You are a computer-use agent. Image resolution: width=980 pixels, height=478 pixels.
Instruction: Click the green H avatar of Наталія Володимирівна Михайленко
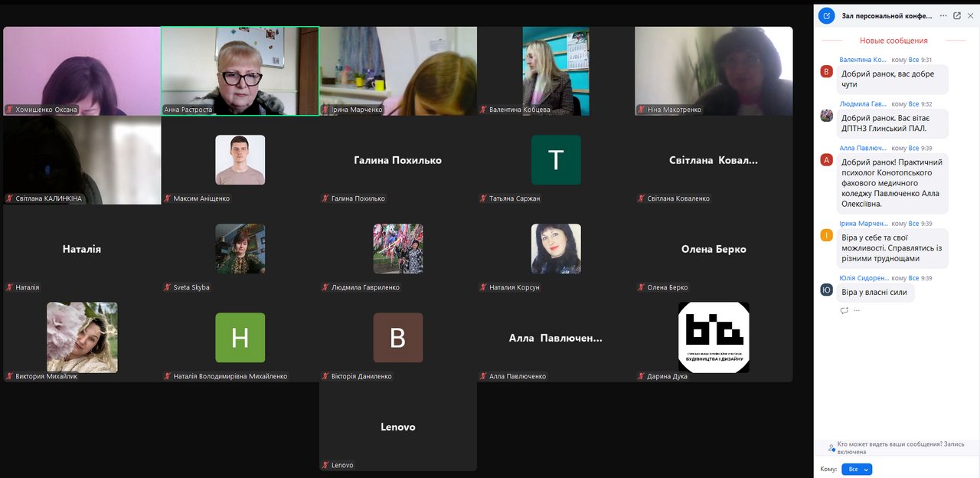coord(240,338)
